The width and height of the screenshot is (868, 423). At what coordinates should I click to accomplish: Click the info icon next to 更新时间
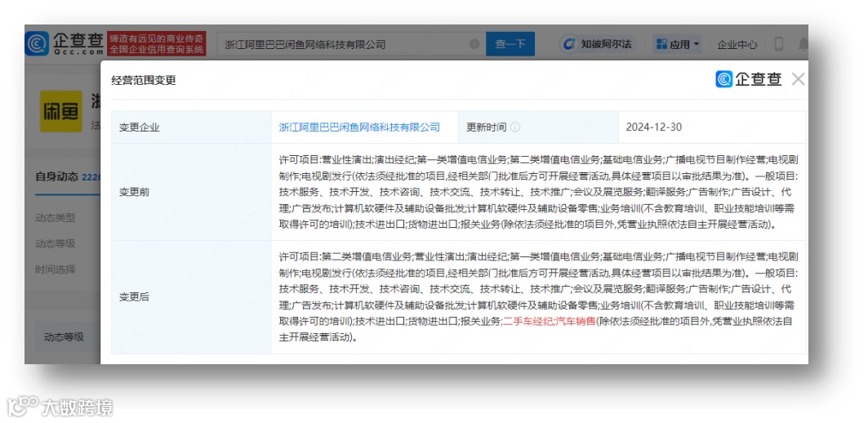(x=514, y=127)
